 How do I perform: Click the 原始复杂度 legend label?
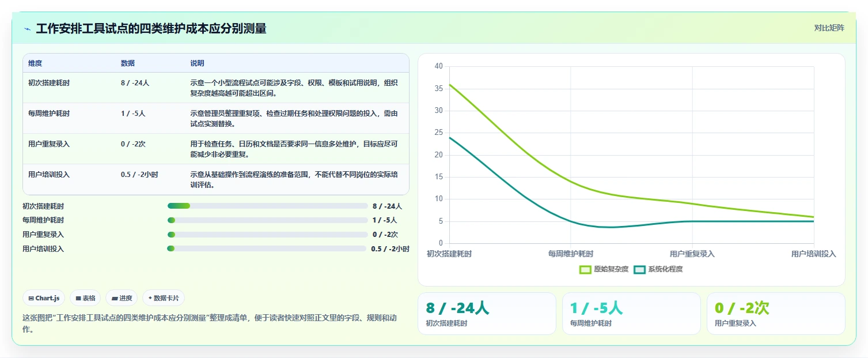pyautogui.click(x=611, y=269)
